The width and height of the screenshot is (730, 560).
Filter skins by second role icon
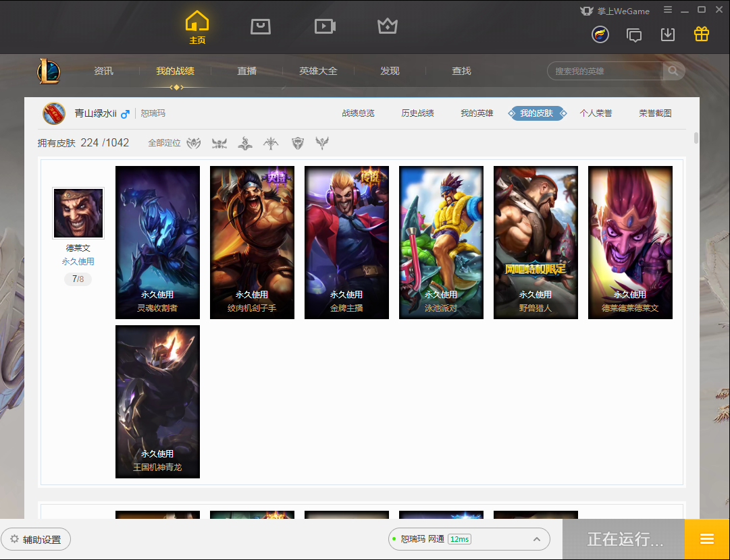point(219,143)
